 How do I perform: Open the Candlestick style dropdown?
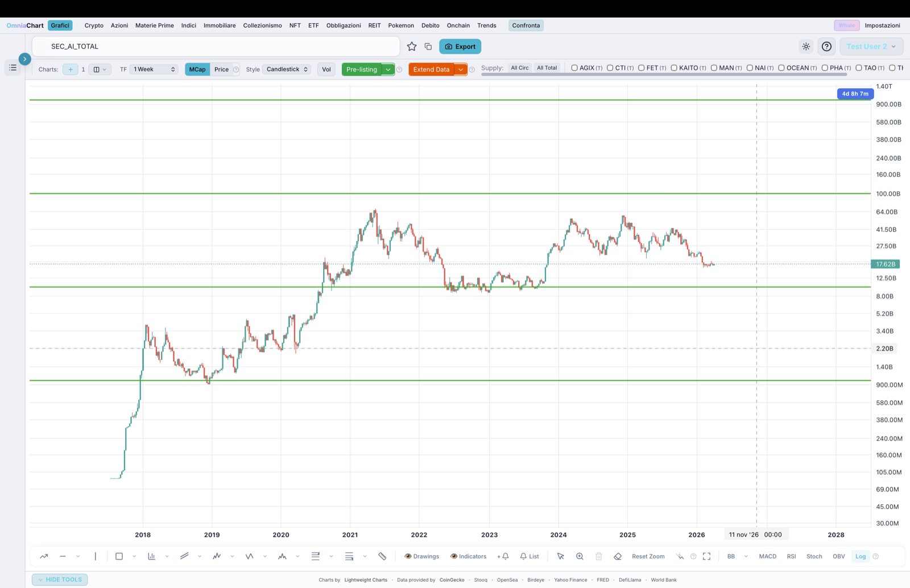[x=287, y=69]
